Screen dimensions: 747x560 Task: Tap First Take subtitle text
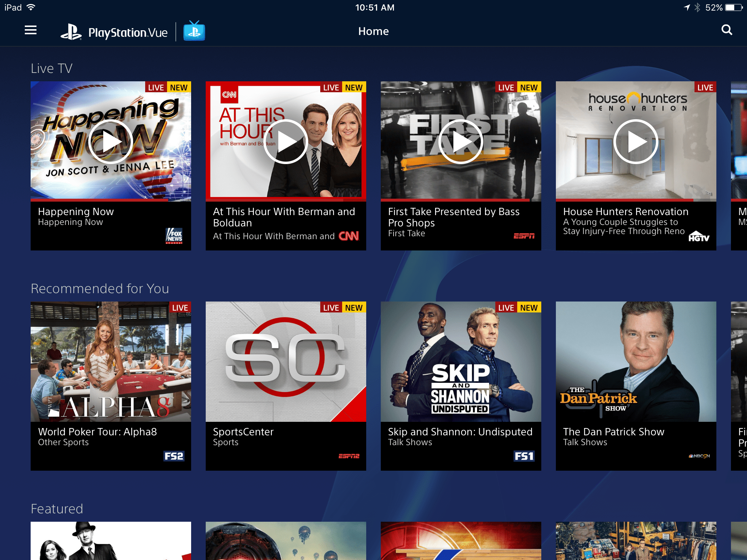(407, 233)
